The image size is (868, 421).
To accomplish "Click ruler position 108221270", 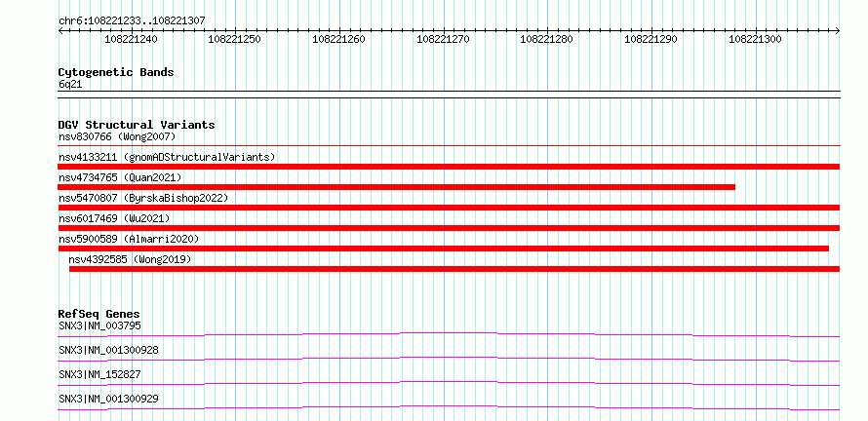I will pyautogui.click(x=443, y=39).
